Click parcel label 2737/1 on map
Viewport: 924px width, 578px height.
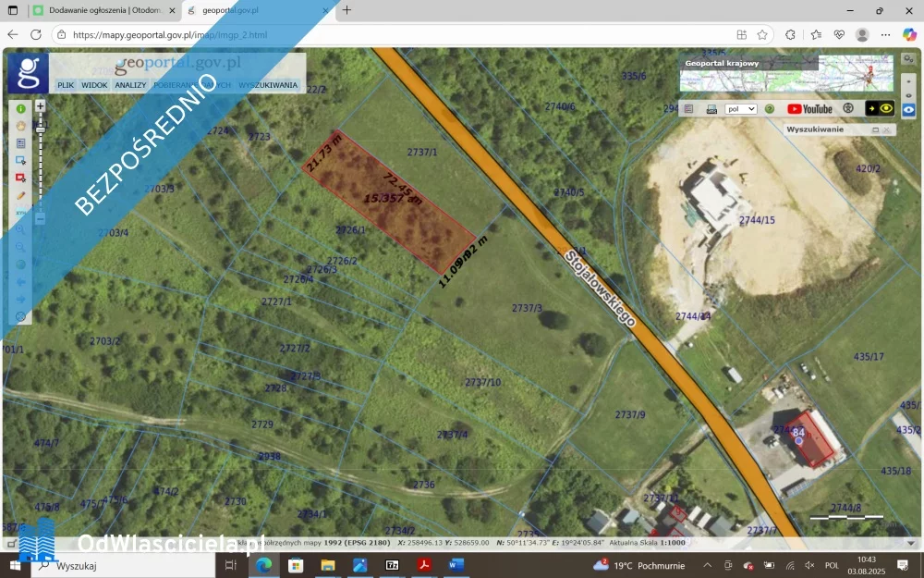[x=422, y=153]
